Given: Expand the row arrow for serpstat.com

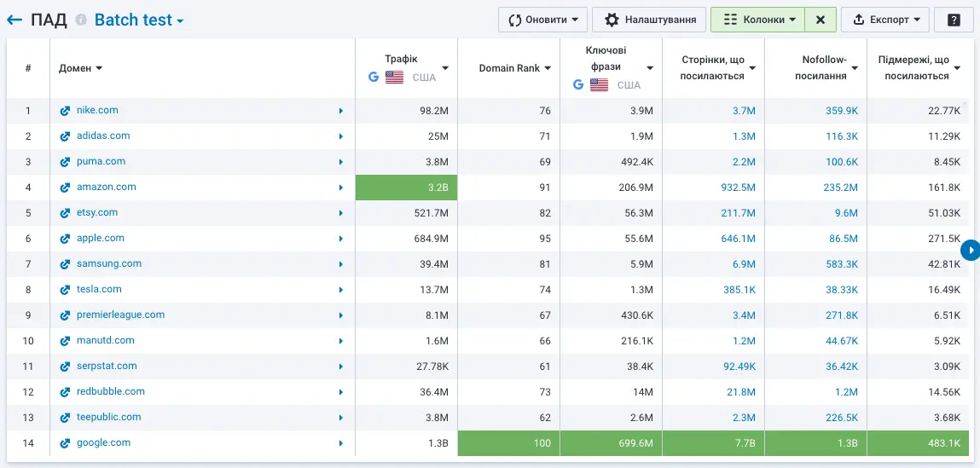Looking at the screenshot, I should [341, 367].
